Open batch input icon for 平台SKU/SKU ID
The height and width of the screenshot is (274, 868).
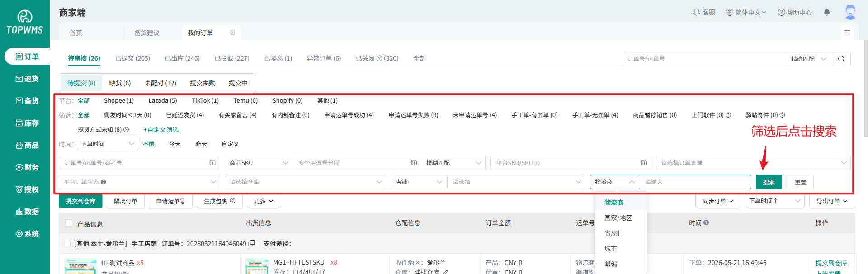pyautogui.click(x=644, y=163)
